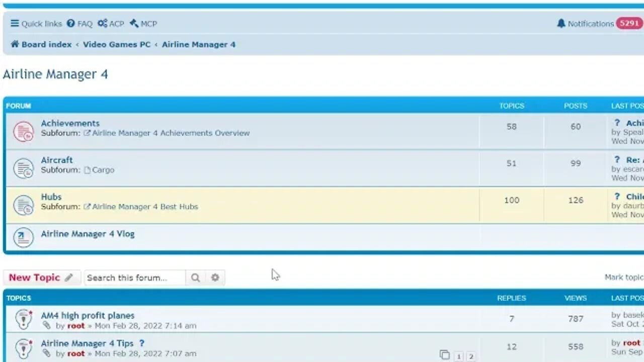The height and width of the screenshot is (362, 644).
Task: Open Notifications bell menu
Action: (x=585, y=24)
